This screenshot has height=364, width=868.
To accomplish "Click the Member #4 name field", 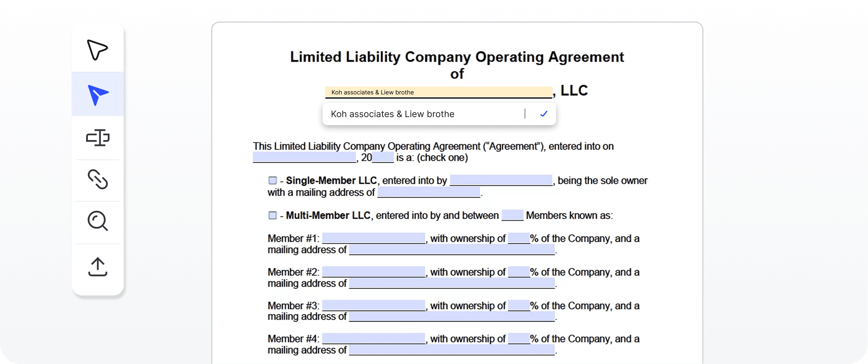I will coord(374,339).
